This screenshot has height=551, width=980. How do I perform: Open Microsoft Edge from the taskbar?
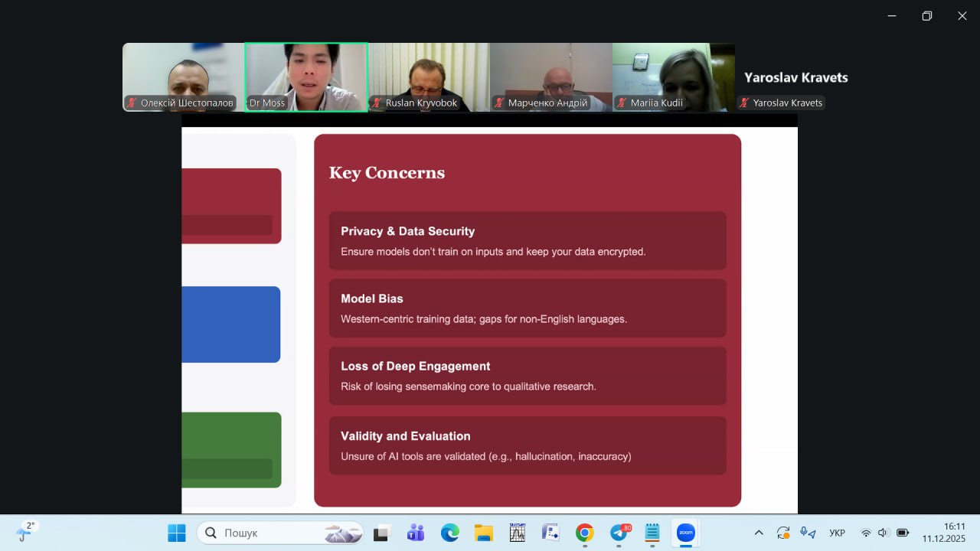coord(449,533)
